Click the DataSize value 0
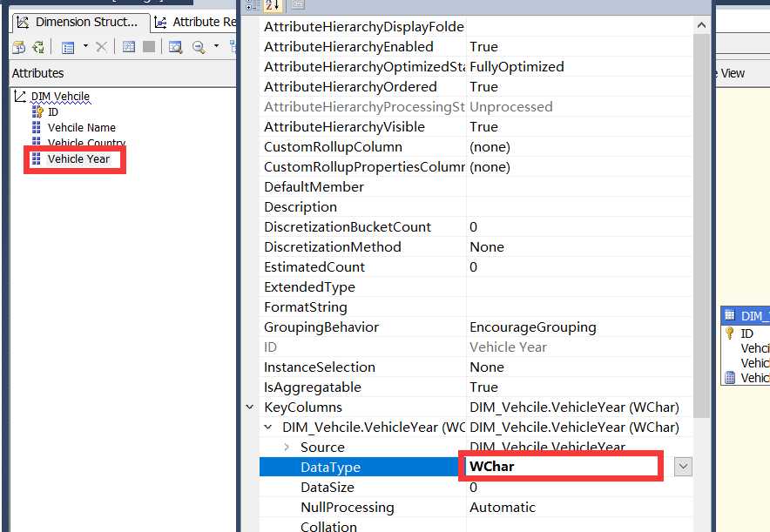 point(473,488)
